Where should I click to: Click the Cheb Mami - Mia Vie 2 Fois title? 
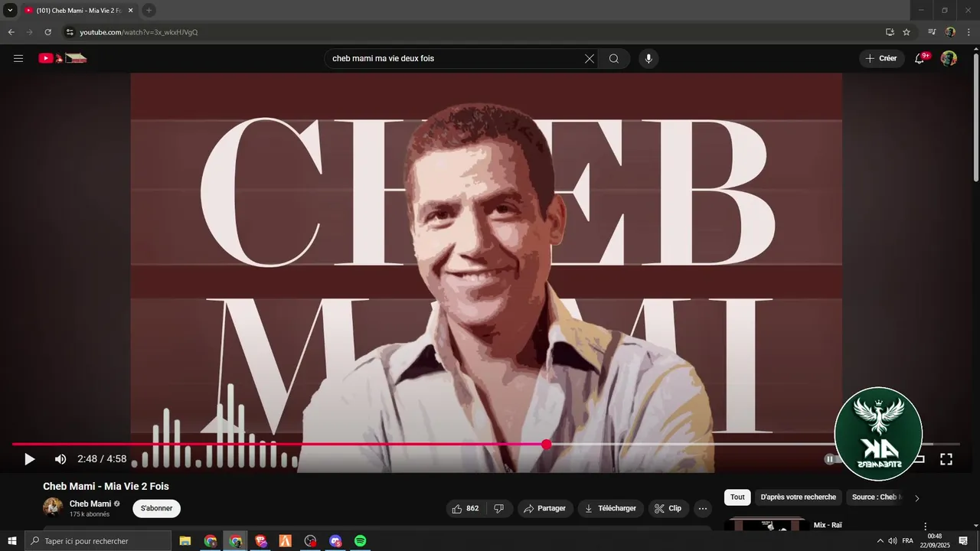pos(106,486)
